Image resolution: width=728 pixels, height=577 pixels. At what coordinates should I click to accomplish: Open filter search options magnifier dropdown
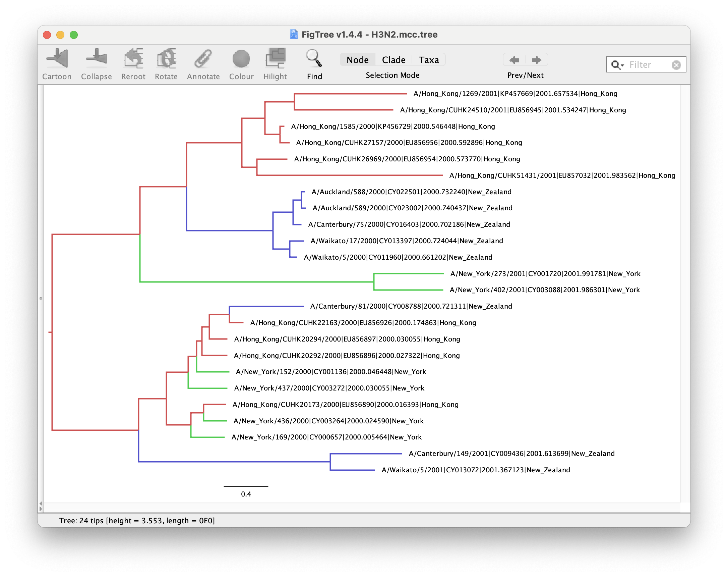click(617, 65)
